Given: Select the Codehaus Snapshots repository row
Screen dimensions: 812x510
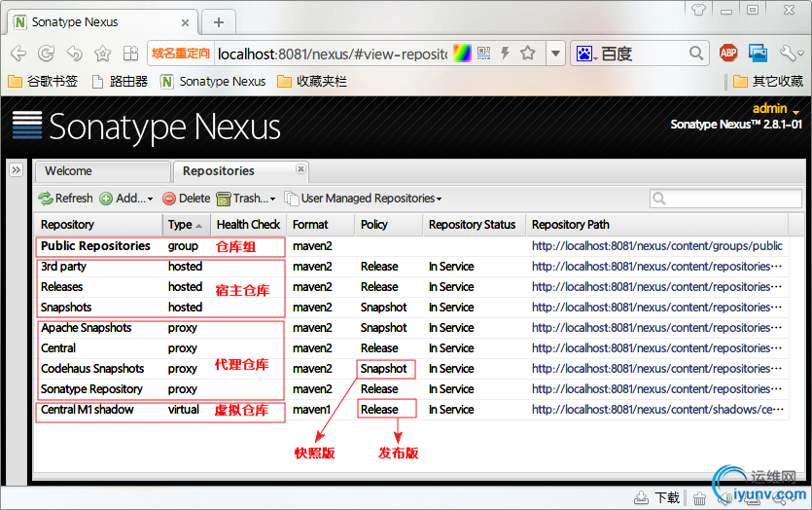Looking at the screenshot, I should (x=411, y=369).
